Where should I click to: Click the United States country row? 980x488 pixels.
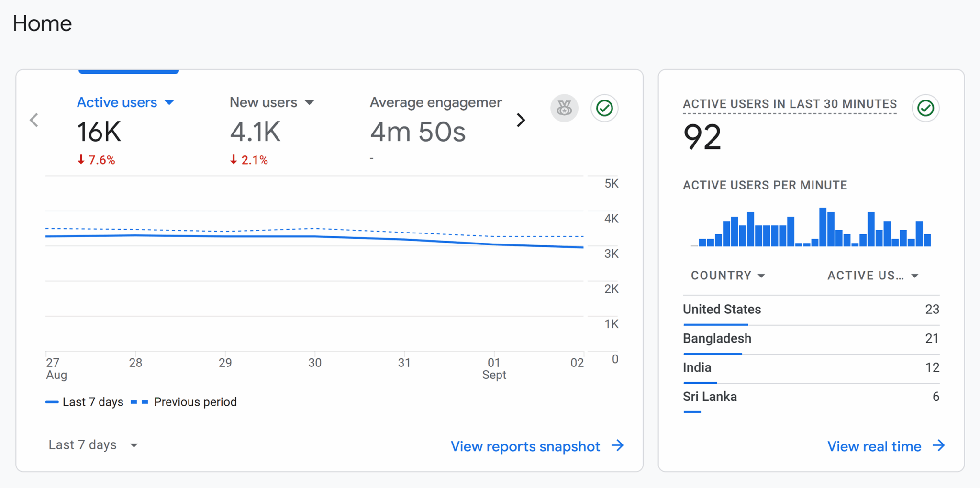click(811, 310)
